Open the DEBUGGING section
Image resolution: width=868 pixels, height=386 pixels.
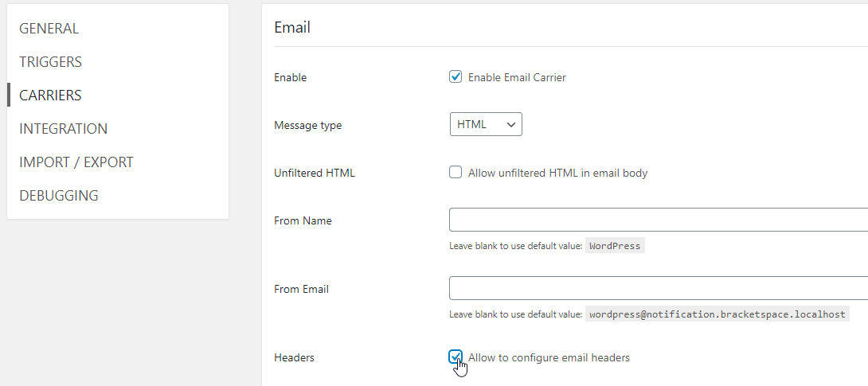(x=58, y=196)
